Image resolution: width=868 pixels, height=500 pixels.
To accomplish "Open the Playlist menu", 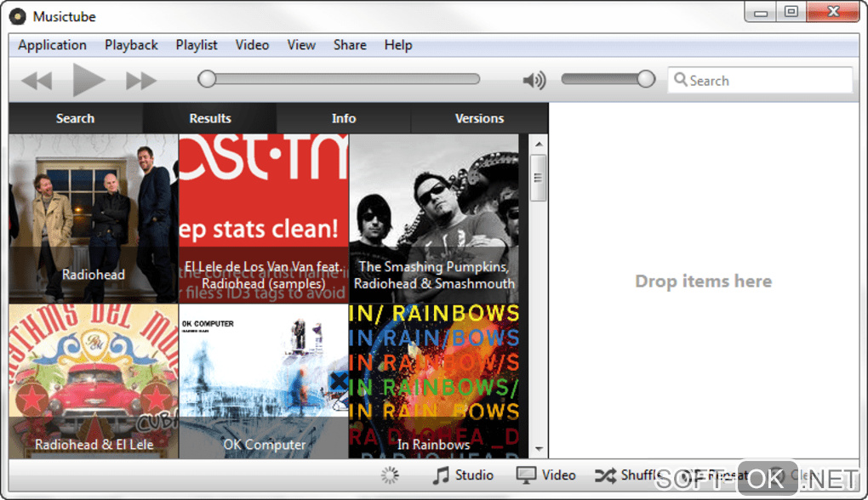I will pyautogui.click(x=197, y=45).
